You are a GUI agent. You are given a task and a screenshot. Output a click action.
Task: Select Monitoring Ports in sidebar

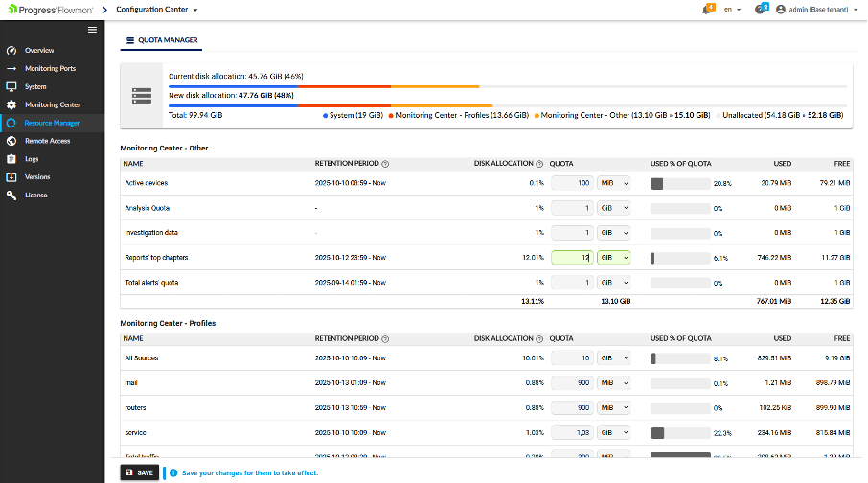pyautogui.click(x=50, y=68)
